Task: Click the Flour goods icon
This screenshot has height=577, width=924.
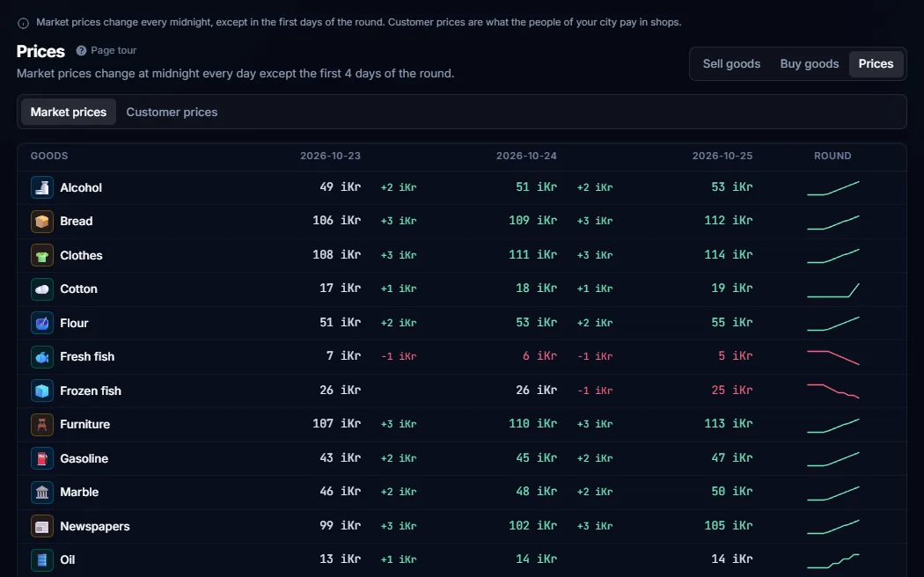Action: [x=42, y=323]
